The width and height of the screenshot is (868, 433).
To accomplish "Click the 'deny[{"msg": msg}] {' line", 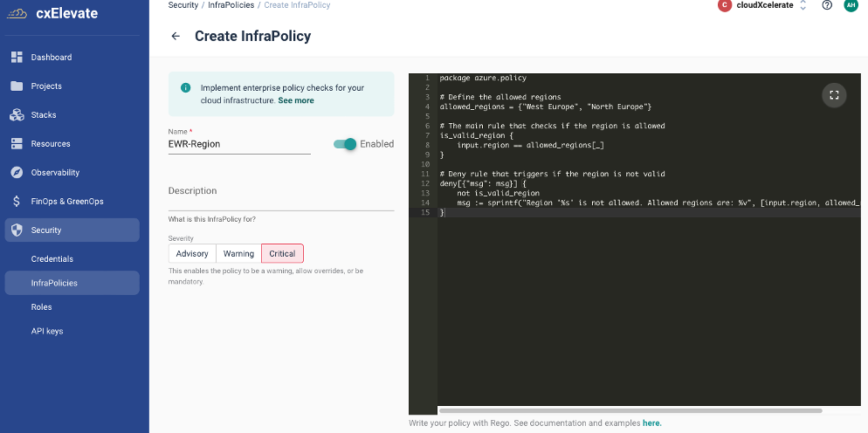I will (483, 183).
